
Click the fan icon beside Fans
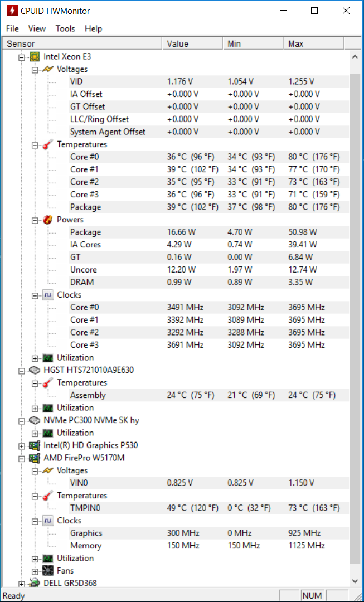pyautogui.click(x=48, y=571)
